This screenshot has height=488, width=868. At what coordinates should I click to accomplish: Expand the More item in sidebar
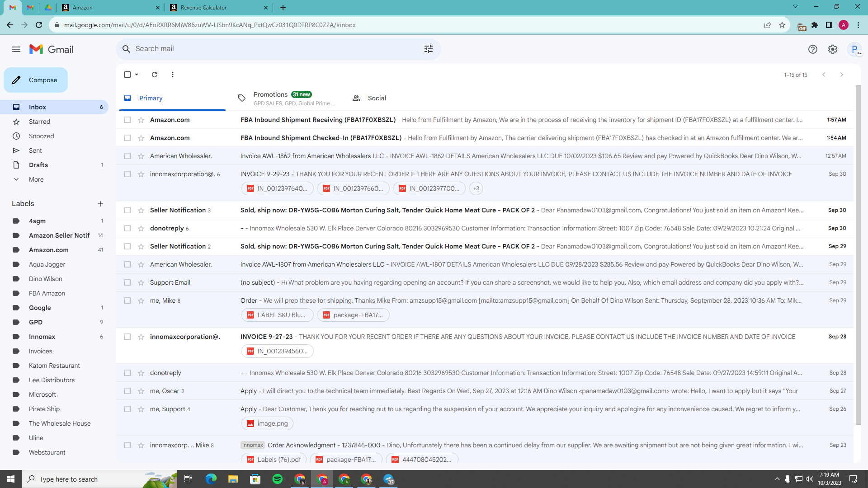point(36,179)
